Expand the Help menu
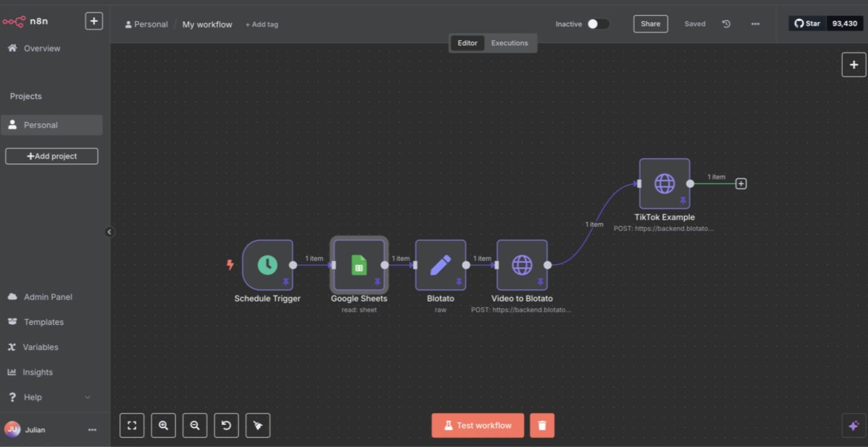This screenshot has width=868, height=447. click(49, 397)
